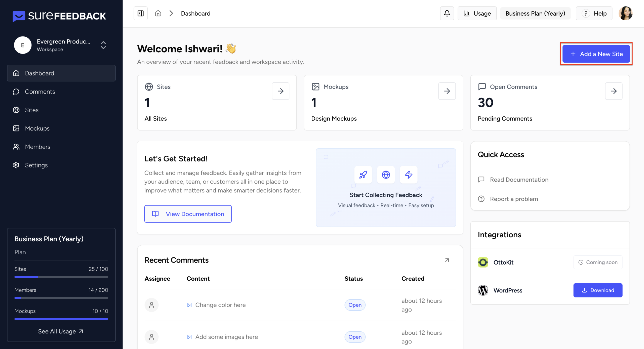Open Members in sidebar menu
The width and height of the screenshot is (644, 349).
click(37, 147)
